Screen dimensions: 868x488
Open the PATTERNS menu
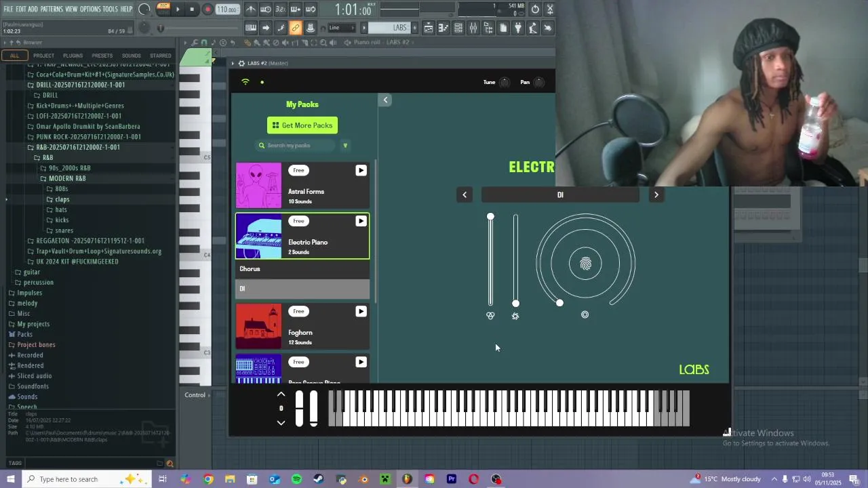point(52,9)
